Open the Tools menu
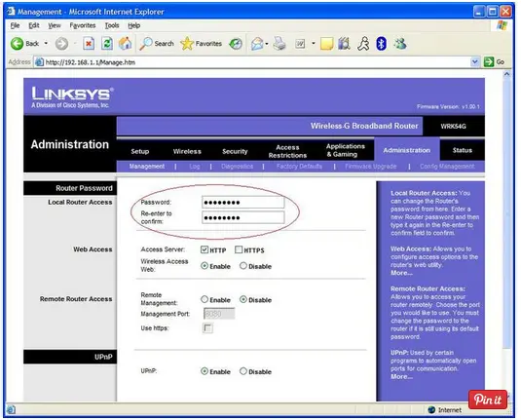 coord(112,25)
